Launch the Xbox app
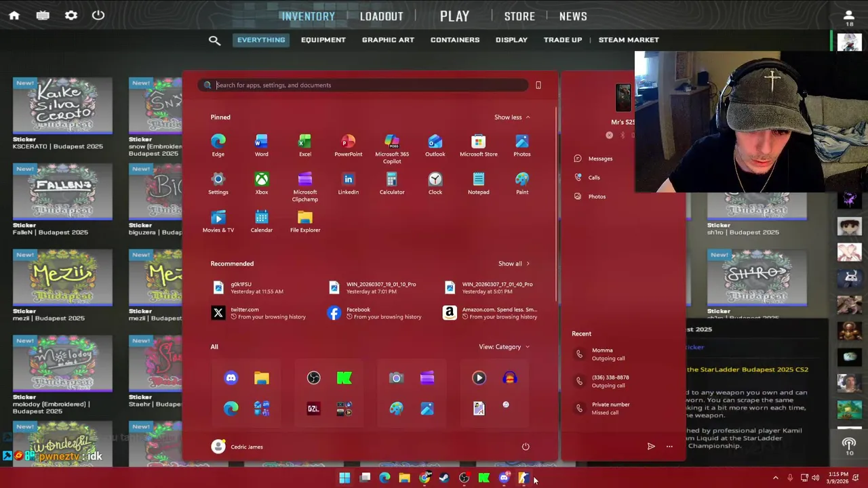The image size is (868, 488). pyautogui.click(x=261, y=183)
